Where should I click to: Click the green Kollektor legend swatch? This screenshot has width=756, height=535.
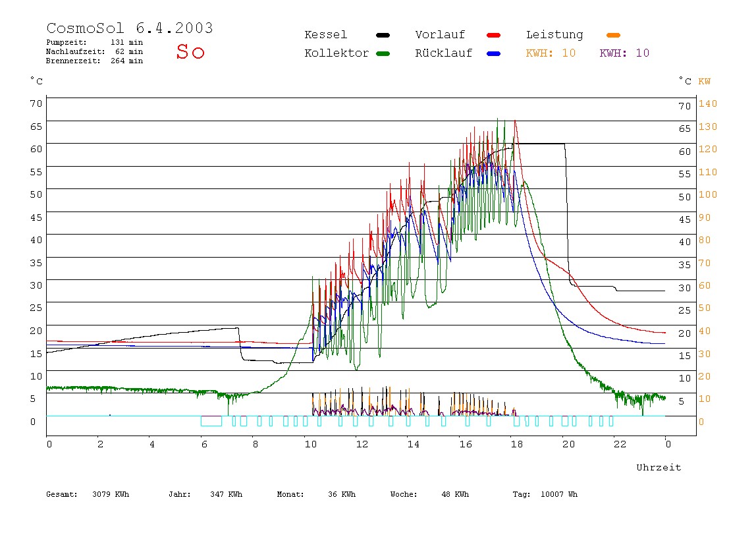(383, 53)
